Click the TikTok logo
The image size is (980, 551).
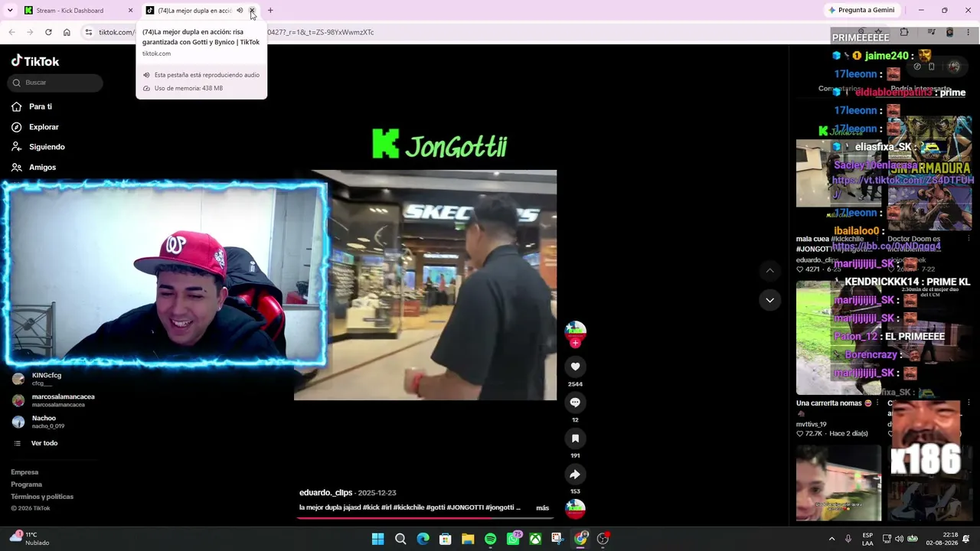pyautogui.click(x=35, y=61)
